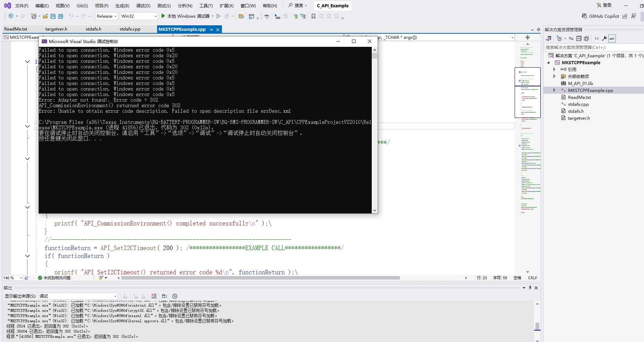Toggle auto-hide pin on Output panel

pyautogui.click(x=530, y=288)
